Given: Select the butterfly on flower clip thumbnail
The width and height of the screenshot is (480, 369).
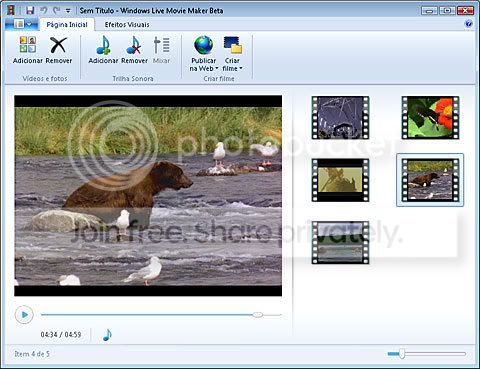Looking at the screenshot, I should pos(430,117).
